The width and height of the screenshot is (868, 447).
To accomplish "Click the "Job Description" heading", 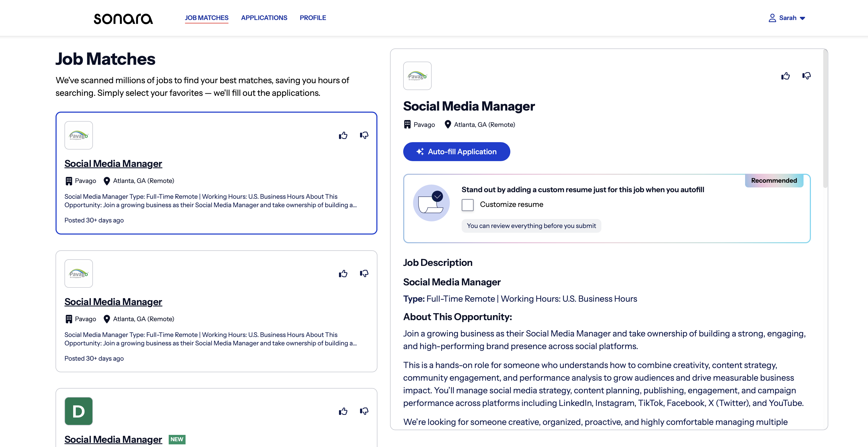I will pyautogui.click(x=438, y=263).
